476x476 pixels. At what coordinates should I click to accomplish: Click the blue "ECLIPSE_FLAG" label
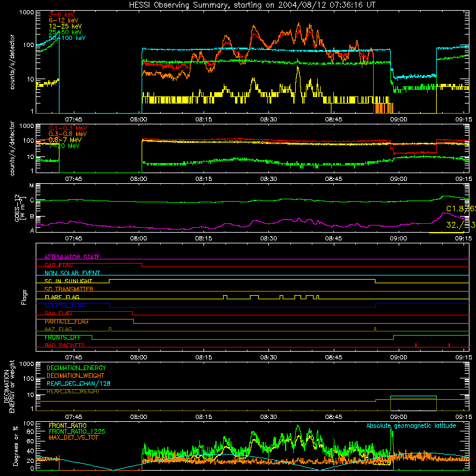coord(65,305)
